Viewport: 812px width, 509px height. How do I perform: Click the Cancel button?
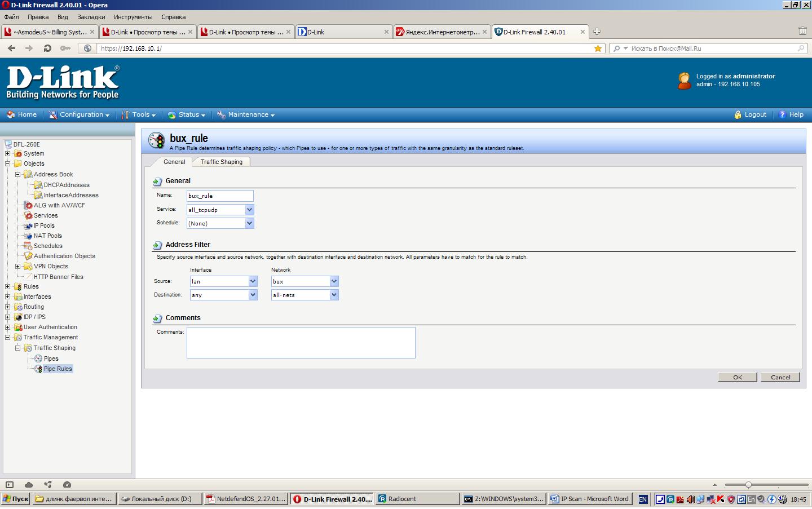(x=780, y=377)
